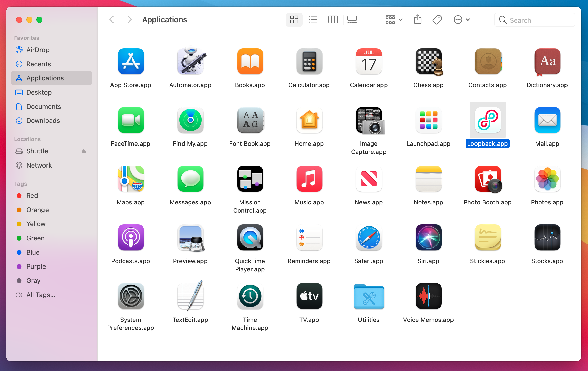Image resolution: width=588 pixels, height=371 pixels.
Task: Select the Stocks app icon
Action: point(547,237)
